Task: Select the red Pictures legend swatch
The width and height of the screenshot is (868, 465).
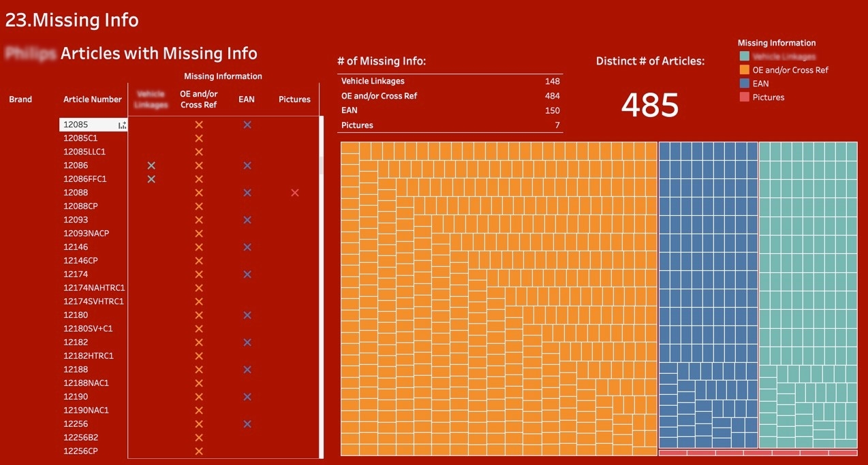Action: point(744,97)
